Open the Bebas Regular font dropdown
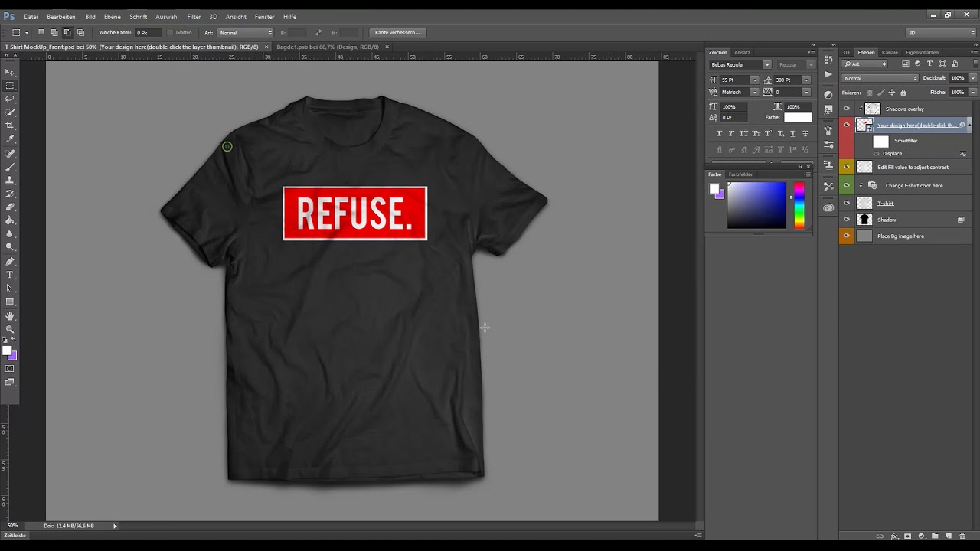This screenshot has width=980, height=551. point(767,65)
